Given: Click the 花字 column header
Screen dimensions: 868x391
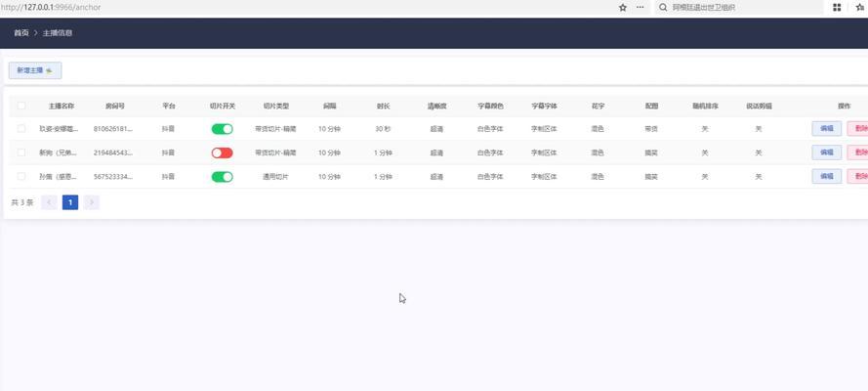Looking at the screenshot, I should (x=598, y=106).
